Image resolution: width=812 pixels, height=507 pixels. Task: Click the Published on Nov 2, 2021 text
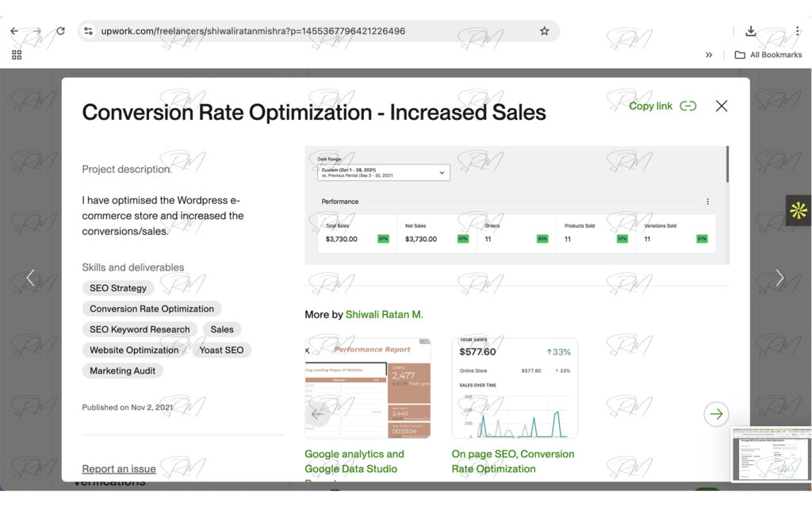(x=128, y=408)
